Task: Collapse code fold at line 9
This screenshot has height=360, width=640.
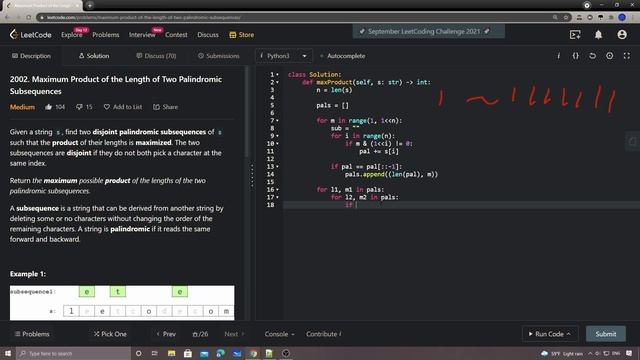Action: (278, 136)
